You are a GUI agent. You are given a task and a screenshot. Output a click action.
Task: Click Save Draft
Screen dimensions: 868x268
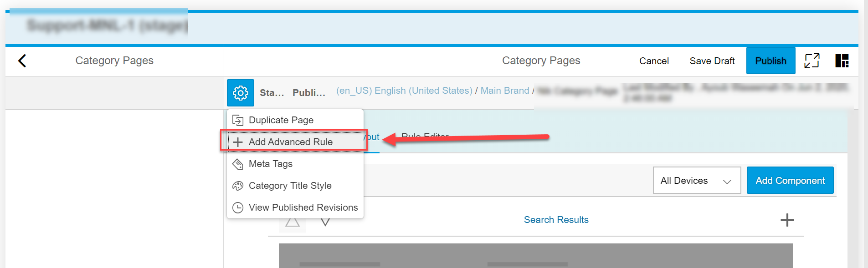[712, 61]
